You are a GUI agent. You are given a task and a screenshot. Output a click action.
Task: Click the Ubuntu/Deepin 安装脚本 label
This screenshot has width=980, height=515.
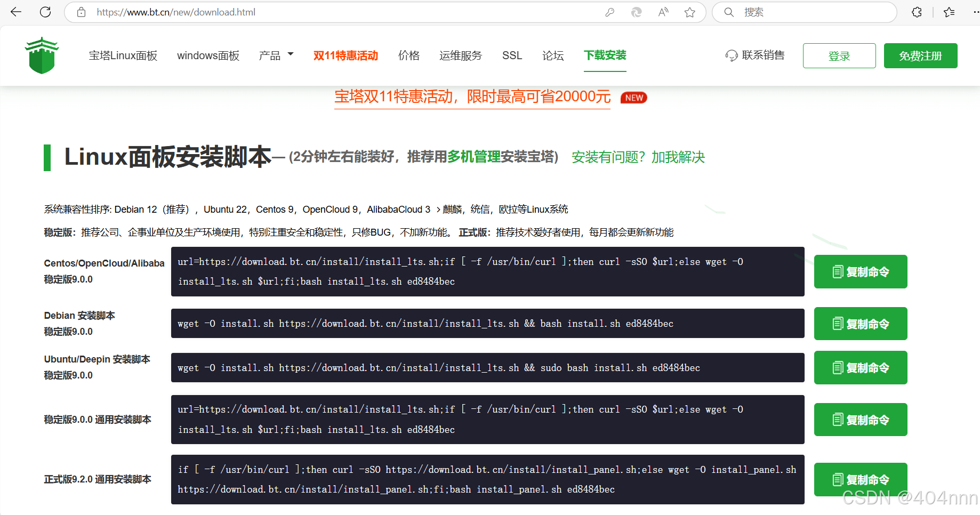[x=97, y=359]
